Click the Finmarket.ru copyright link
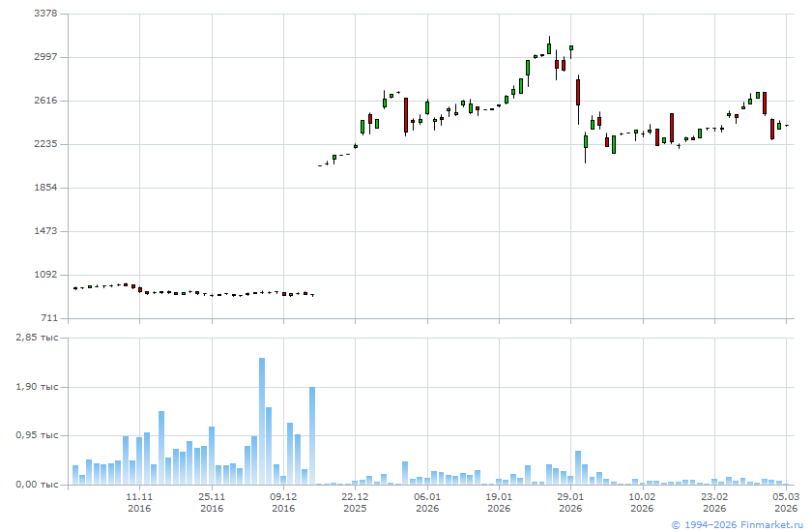This screenshot has width=812, height=532. click(x=737, y=524)
